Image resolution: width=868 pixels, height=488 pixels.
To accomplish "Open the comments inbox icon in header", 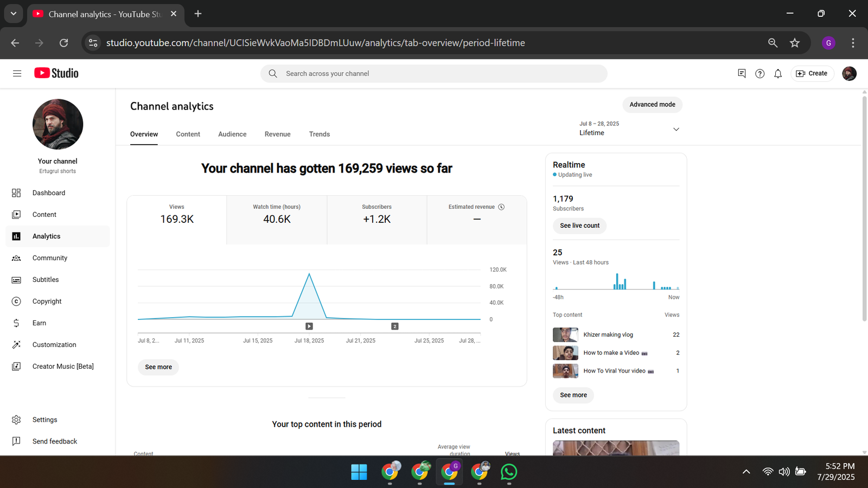I will coord(742,73).
